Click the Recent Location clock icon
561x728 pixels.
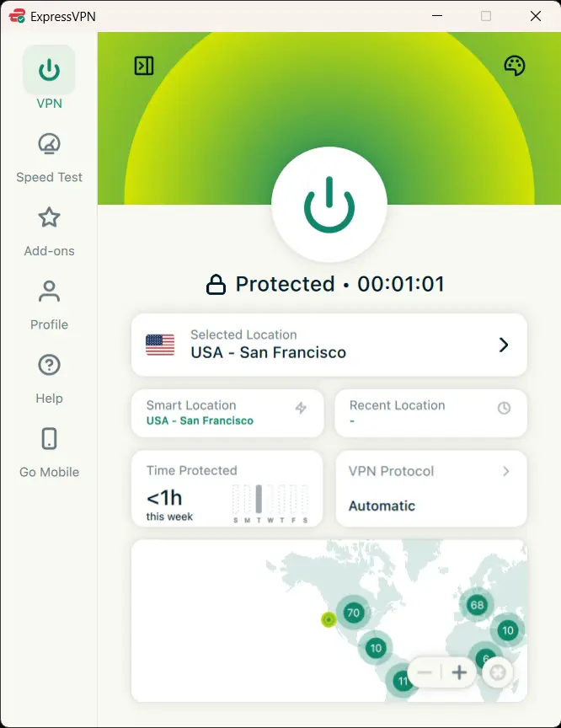pyautogui.click(x=504, y=408)
